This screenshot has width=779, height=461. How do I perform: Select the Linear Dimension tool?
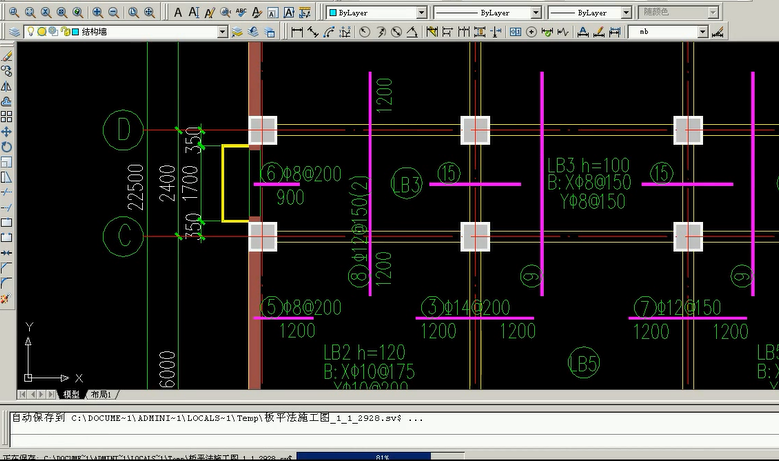tap(296, 32)
